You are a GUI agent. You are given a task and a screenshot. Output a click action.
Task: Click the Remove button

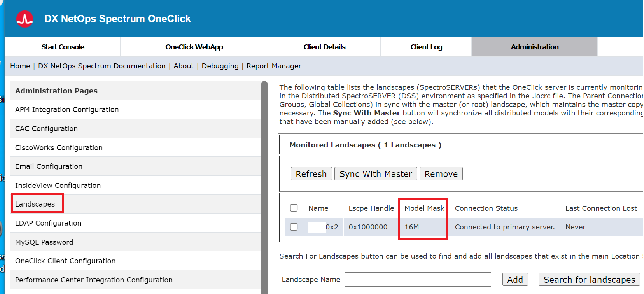tap(441, 174)
